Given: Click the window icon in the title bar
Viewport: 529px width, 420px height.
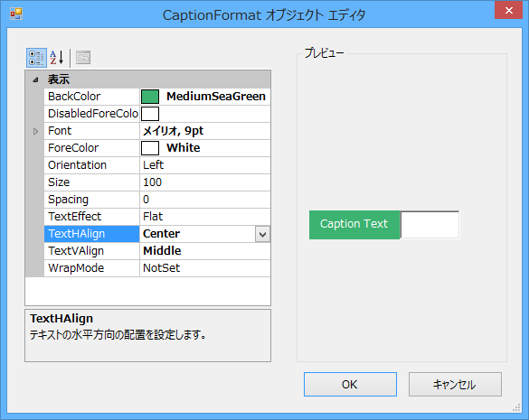Looking at the screenshot, I should pos(16,14).
